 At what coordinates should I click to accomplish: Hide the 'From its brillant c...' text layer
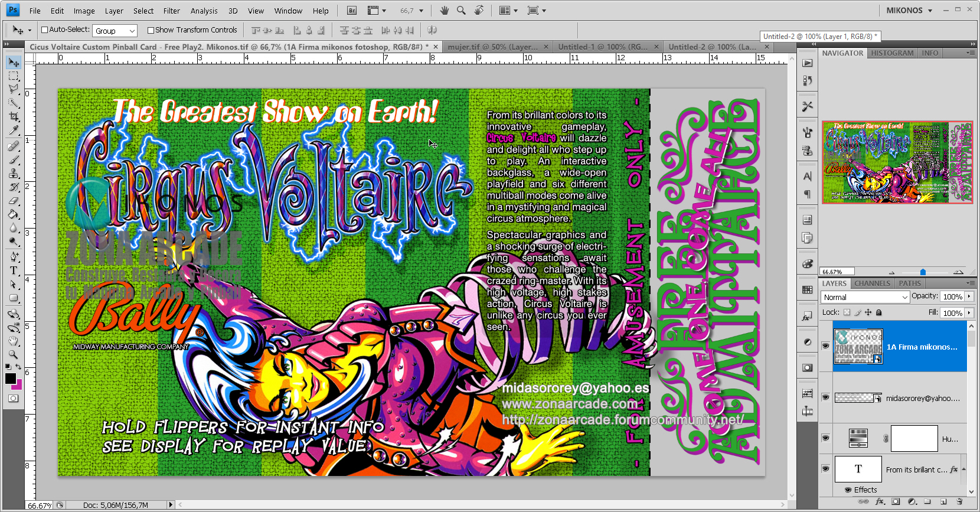[x=825, y=469]
